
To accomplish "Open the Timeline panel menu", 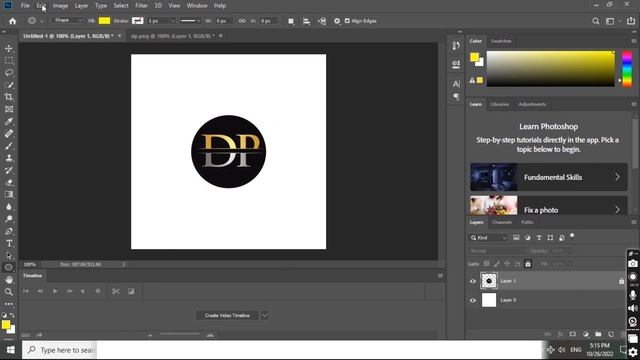I will coord(440,276).
